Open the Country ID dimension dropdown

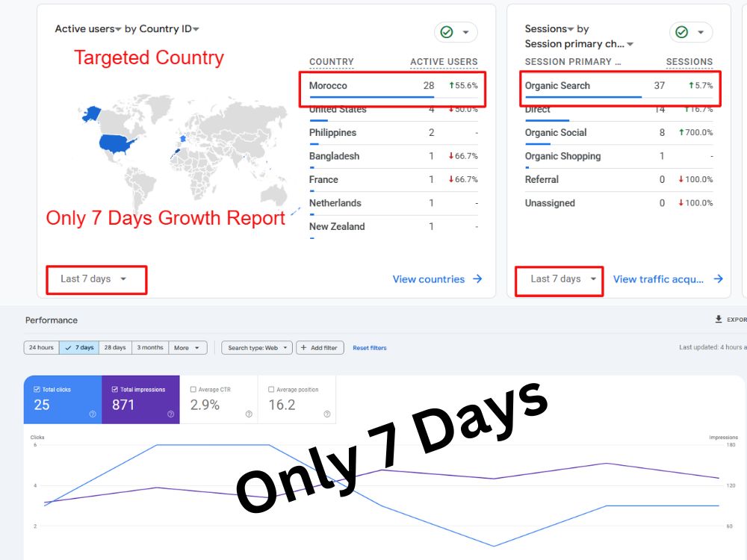tap(169, 29)
